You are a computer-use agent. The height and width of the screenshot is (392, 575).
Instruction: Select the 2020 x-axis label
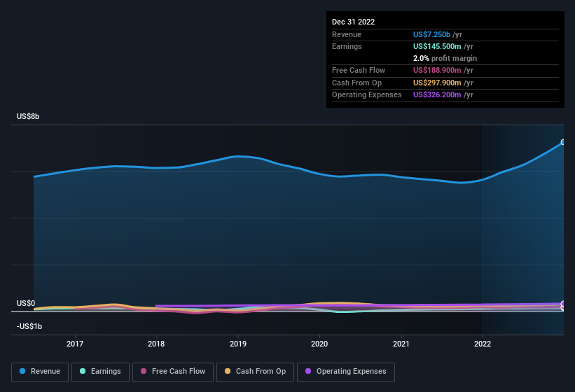tap(319, 344)
